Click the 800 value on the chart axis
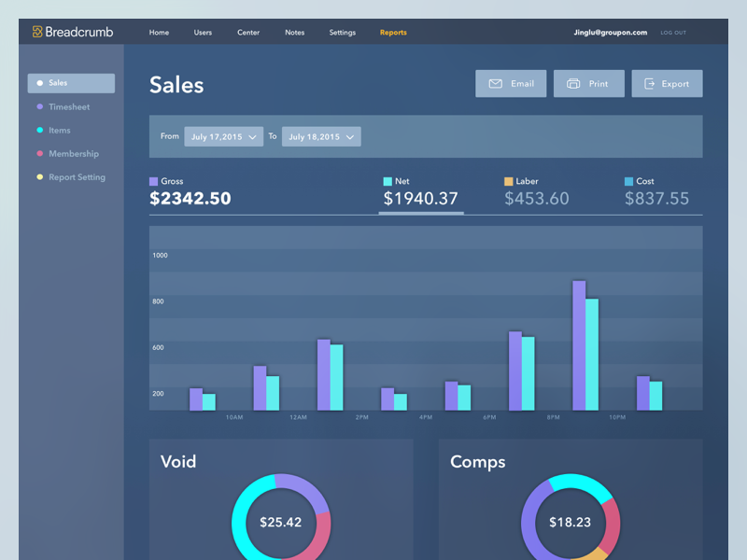 tap(158, 301)
